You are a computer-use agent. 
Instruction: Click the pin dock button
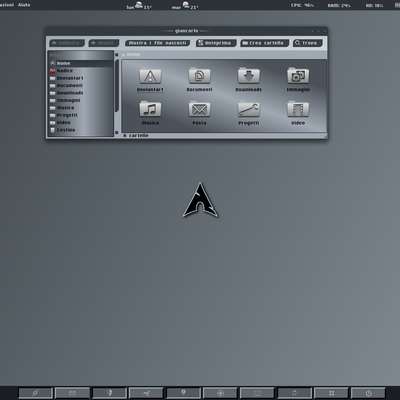click(x=183, y=393)
